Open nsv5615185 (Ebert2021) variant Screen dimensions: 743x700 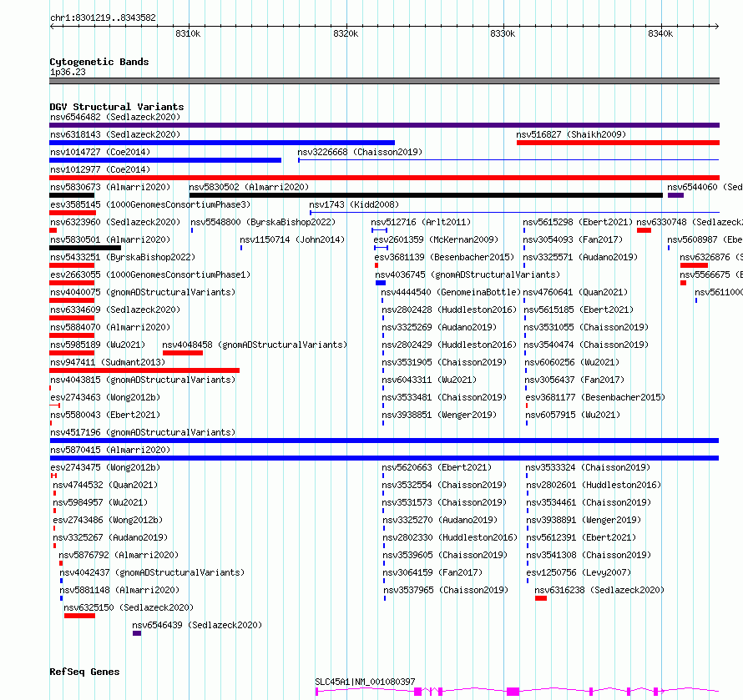tap(579, 310)
